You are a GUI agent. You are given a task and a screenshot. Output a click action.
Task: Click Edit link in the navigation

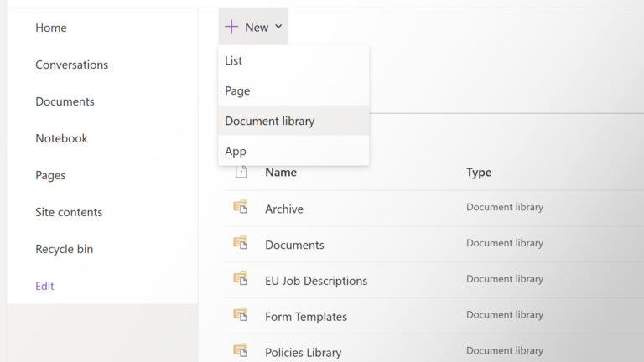[44, 286]
